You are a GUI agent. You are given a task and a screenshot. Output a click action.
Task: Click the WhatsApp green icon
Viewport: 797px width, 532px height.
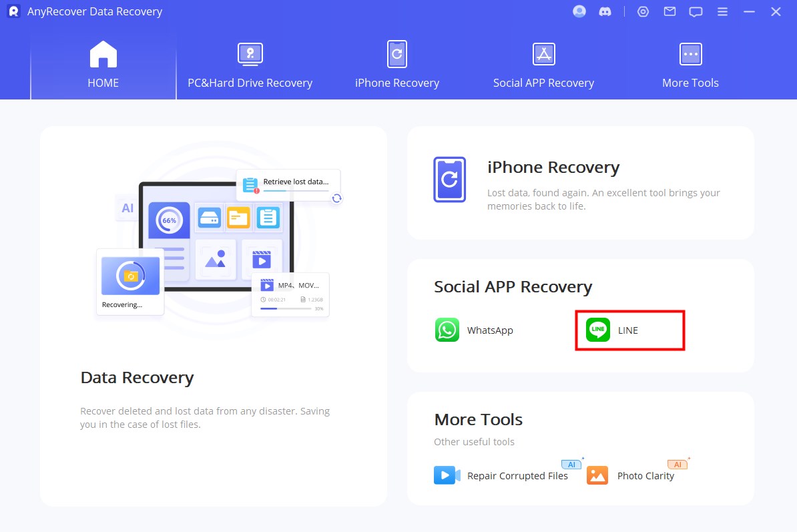447,330
